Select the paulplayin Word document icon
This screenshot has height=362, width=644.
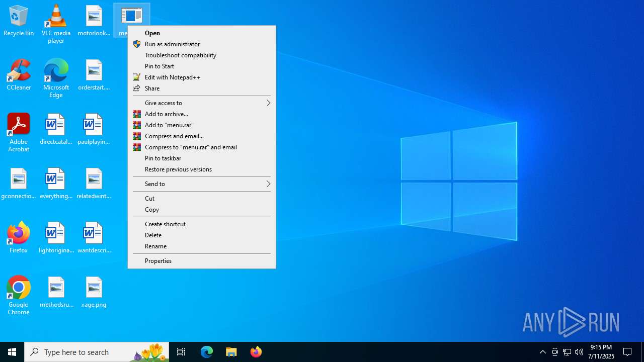tap(94, 130)
